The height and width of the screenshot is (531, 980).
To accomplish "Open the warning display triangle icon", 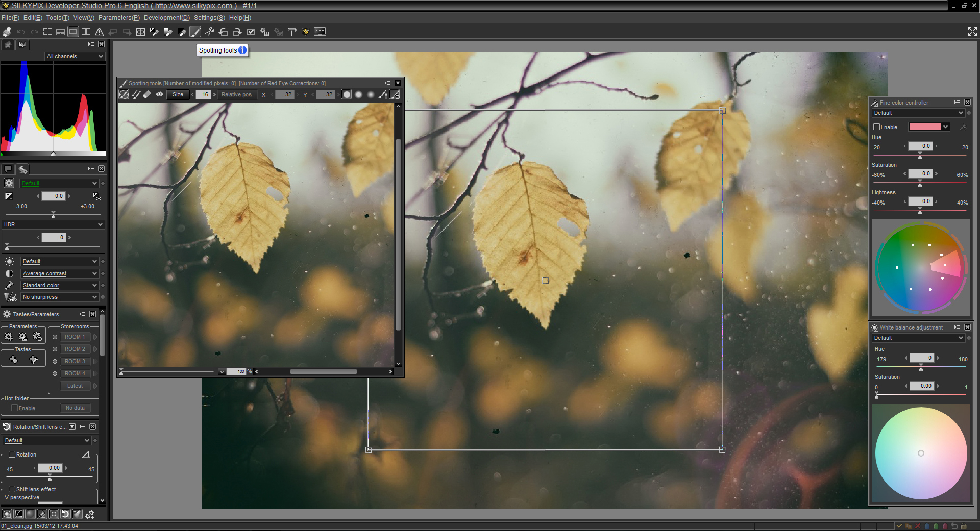I will click(100, 32).
